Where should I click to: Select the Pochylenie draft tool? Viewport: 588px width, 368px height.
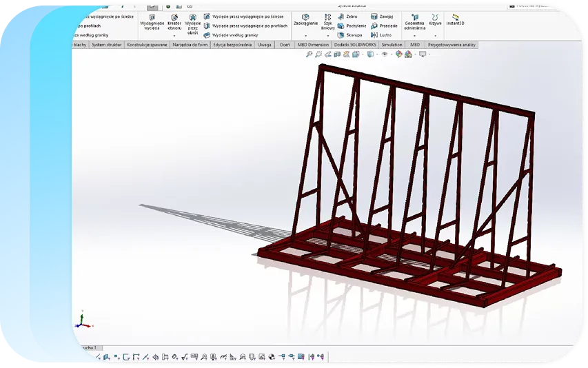tap(352, 26)
